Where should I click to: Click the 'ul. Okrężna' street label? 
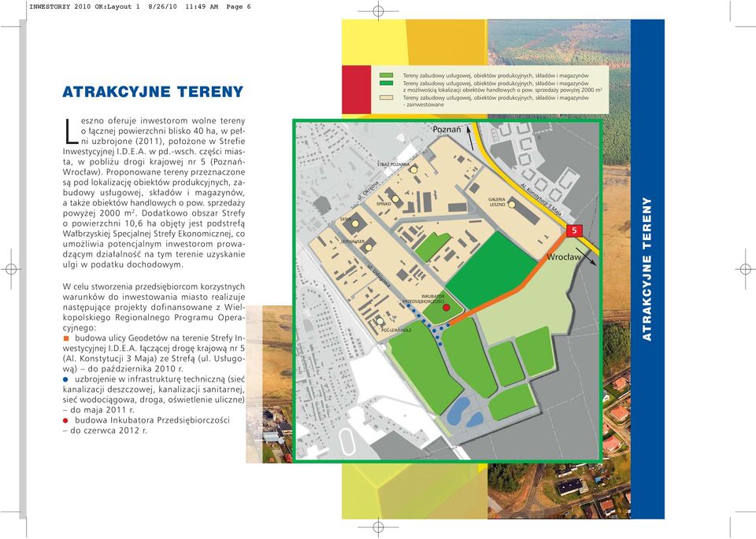[x=369, y=191]
